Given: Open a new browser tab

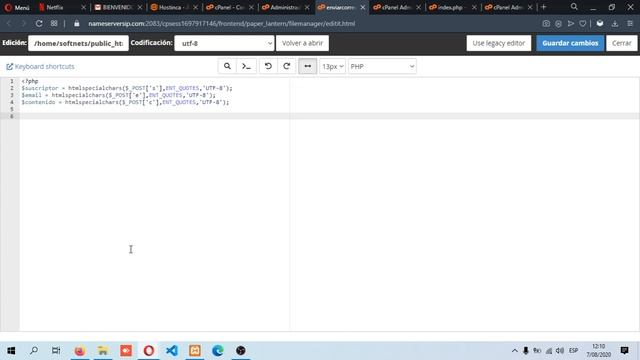Looking at the screenshot, I should click(543, 7).
